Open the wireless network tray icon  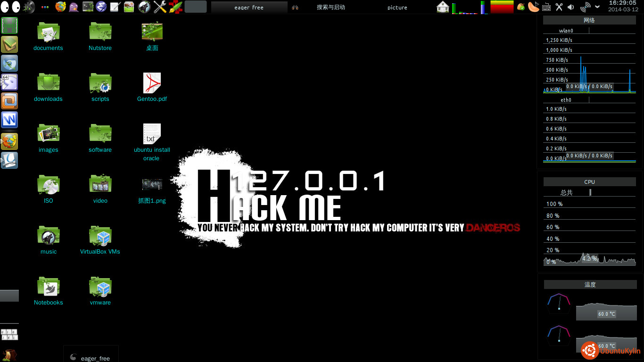[585, 7]
